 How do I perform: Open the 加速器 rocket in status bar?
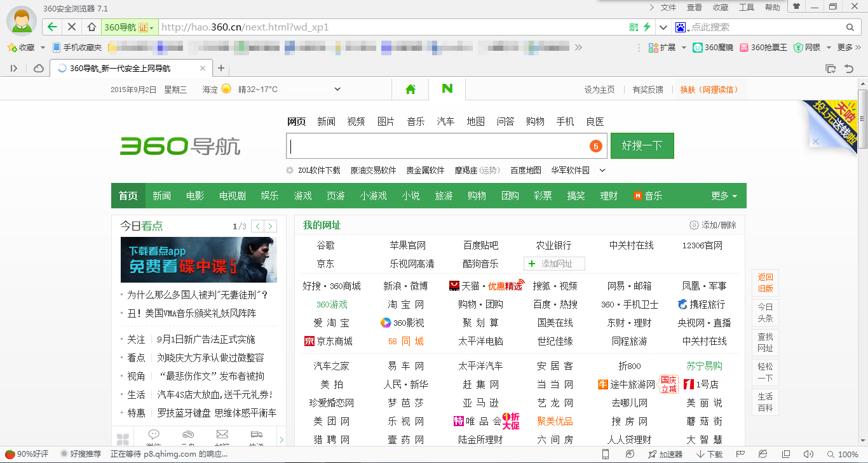(665, 454)
